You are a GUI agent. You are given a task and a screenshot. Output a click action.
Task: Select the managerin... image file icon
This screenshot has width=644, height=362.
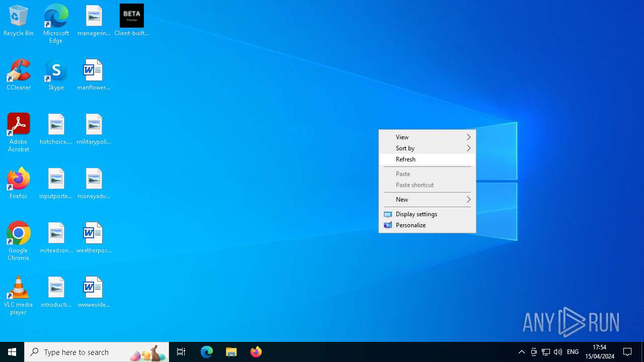click(94, 21)
